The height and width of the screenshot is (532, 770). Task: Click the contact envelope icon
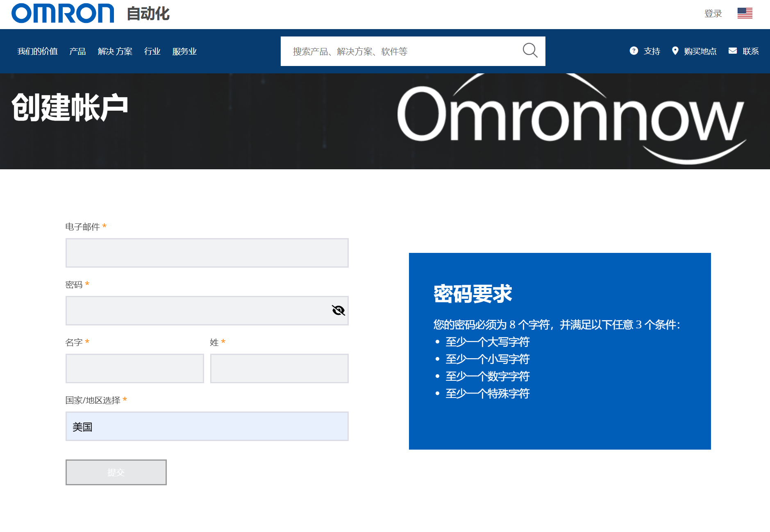732,51
